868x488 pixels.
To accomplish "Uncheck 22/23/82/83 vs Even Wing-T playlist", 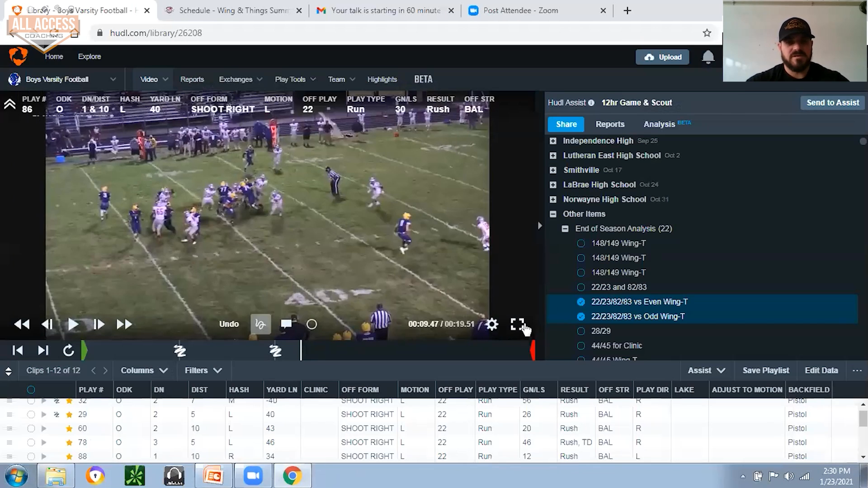I will pos(581,302).
